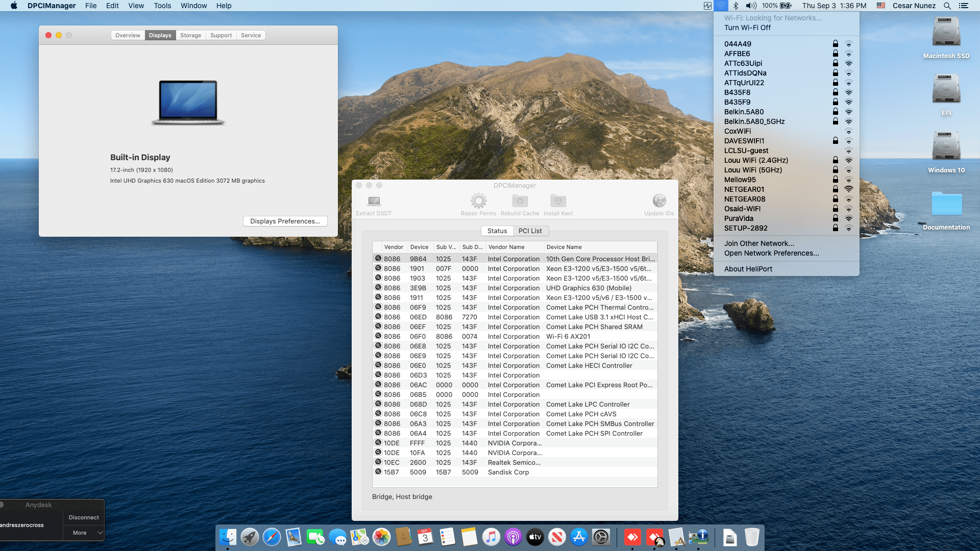Click the Rebuild Cache toolbar icon

click(520, 201)
